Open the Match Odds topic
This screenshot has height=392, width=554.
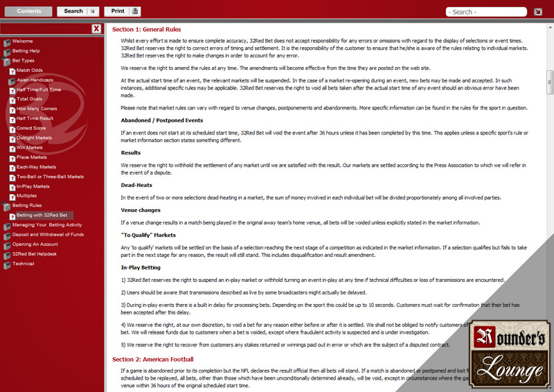coord(30,71)
